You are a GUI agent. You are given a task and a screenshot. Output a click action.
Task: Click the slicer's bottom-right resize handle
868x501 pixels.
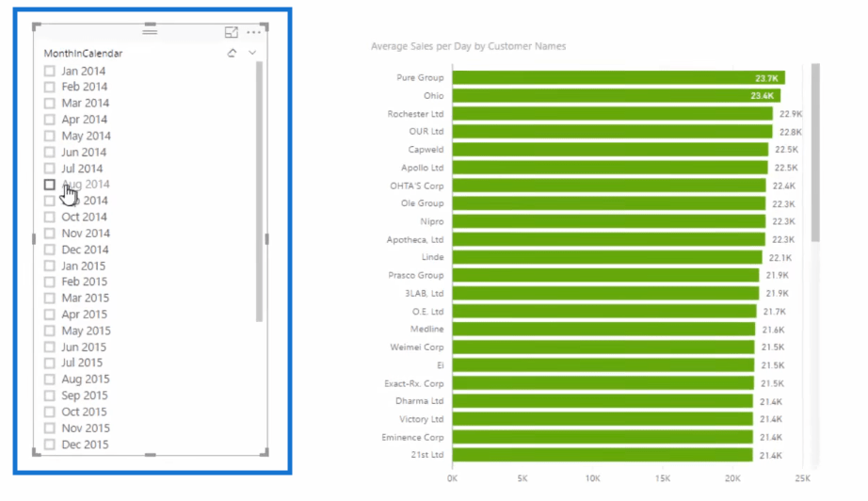pos(265,453)
